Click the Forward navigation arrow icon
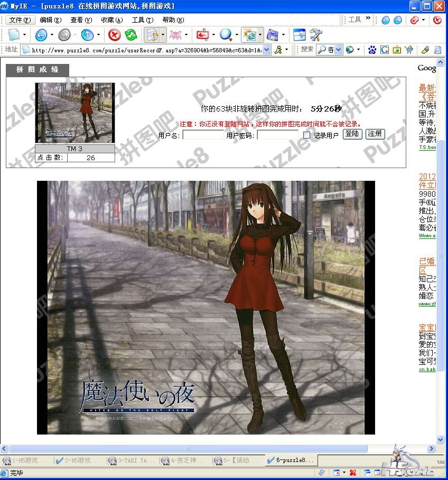448x480 pixels. point(64,35)
